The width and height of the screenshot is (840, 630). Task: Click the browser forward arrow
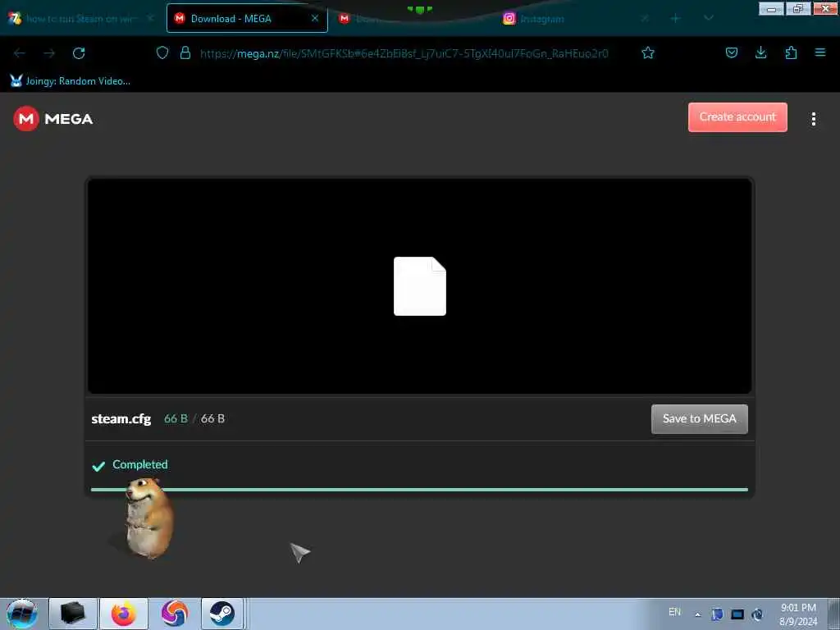click(x=49, y=53)
